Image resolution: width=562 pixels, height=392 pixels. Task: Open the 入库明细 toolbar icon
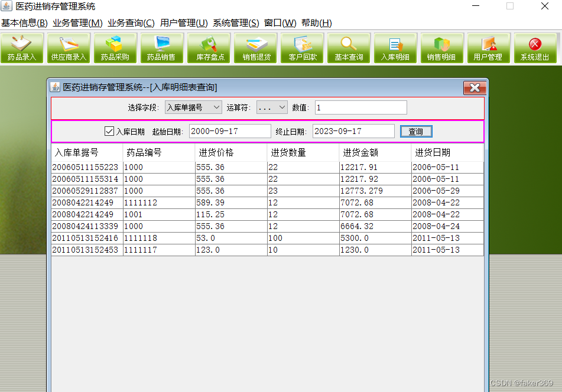(x=395, y=48)
